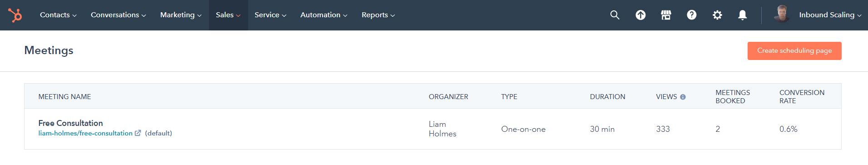Image resolution: width=868 pixels, height=165 pixels.
Task: Open the Service menu
Action: (x=270, y=15)
